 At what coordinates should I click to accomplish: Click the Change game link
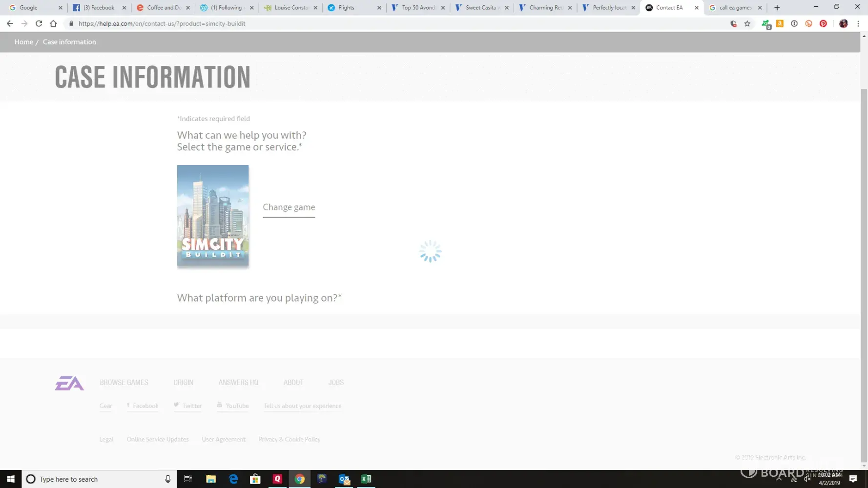point(289,207)
